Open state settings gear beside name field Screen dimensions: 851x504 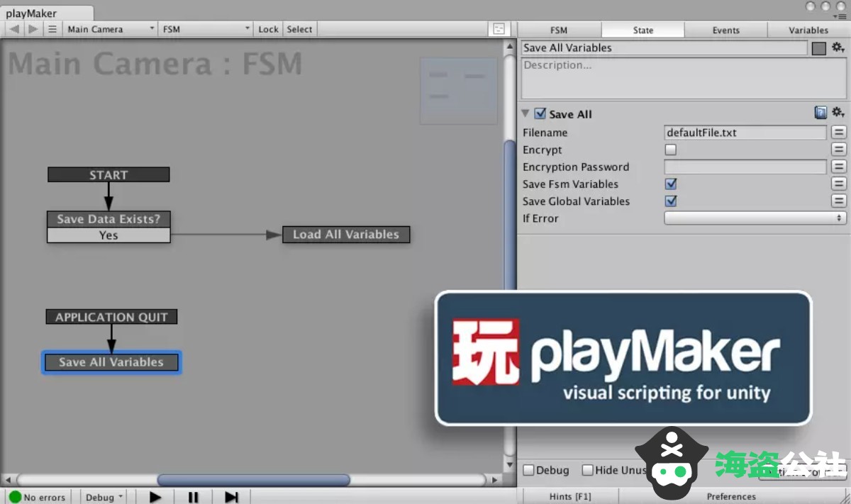(838, 47)
